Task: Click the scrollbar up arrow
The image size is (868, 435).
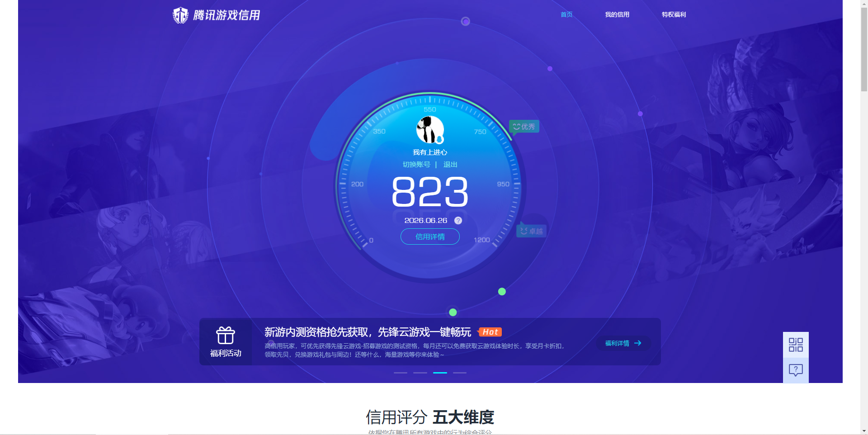Action: [x=864, y=4]
